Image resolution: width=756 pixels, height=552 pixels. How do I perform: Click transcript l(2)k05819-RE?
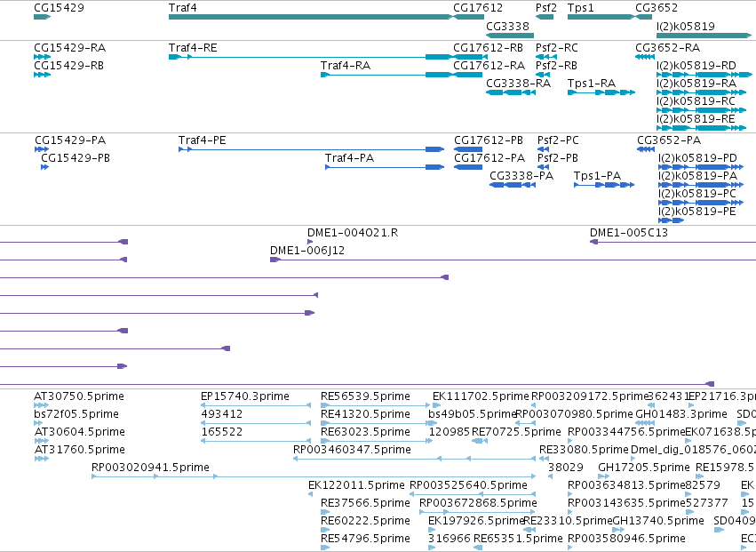(x=702, y=128)
